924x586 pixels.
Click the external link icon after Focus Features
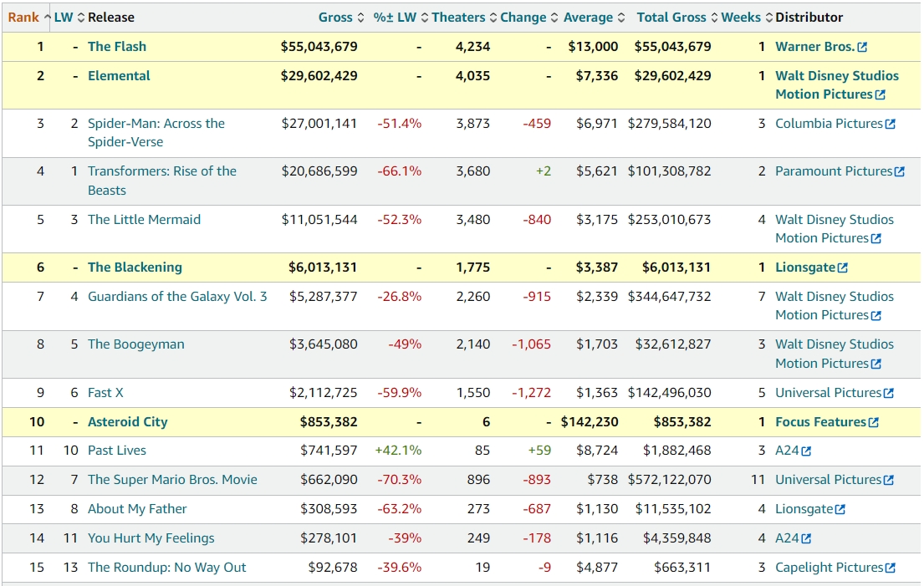[x=874, y=422]
